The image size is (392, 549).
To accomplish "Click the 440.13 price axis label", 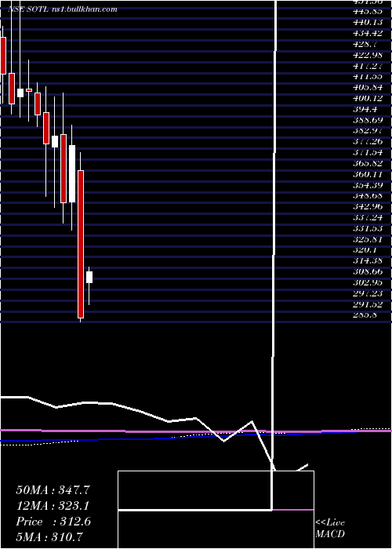I will [x=368, y=22].
